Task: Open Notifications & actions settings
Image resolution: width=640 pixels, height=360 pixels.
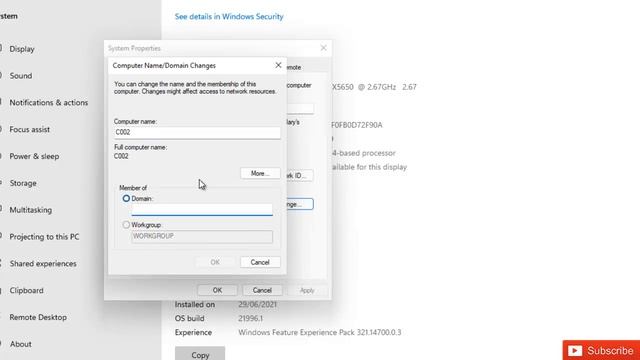Action: coord(49,103)
